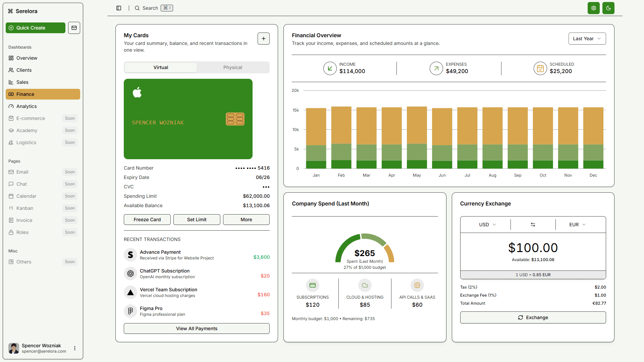This screenshot has height=362, width=644.
Task: Open the Last Year period dropdown
Action: [x=587, y=39]
